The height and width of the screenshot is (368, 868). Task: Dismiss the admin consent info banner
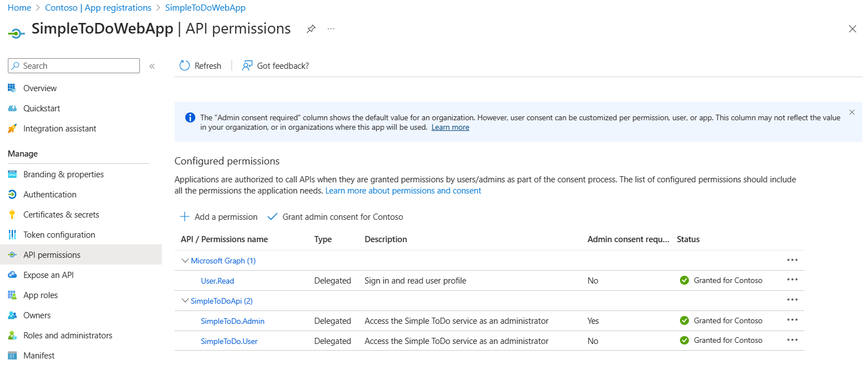(852, 112)
